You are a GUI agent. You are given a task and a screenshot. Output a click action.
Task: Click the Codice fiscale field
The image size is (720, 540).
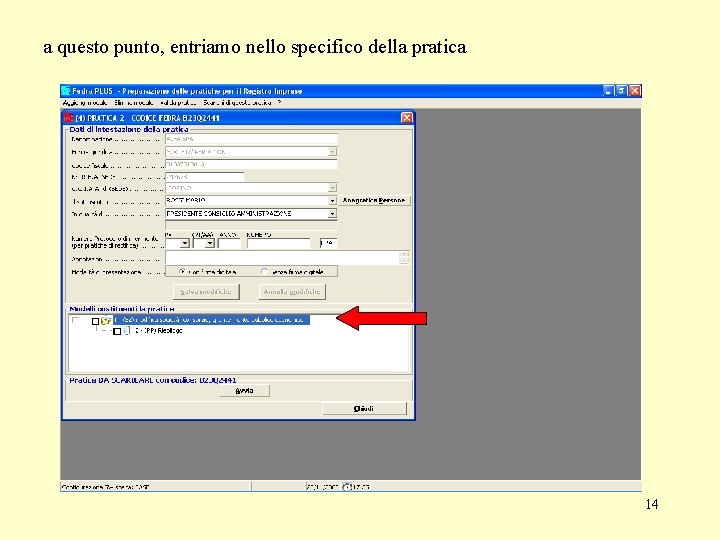pos(251,164)
